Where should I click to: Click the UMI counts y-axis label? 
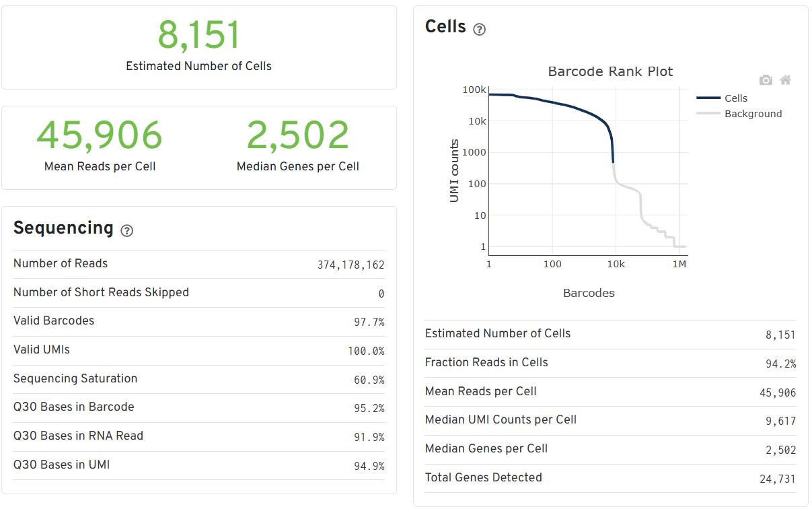[454, 171]
